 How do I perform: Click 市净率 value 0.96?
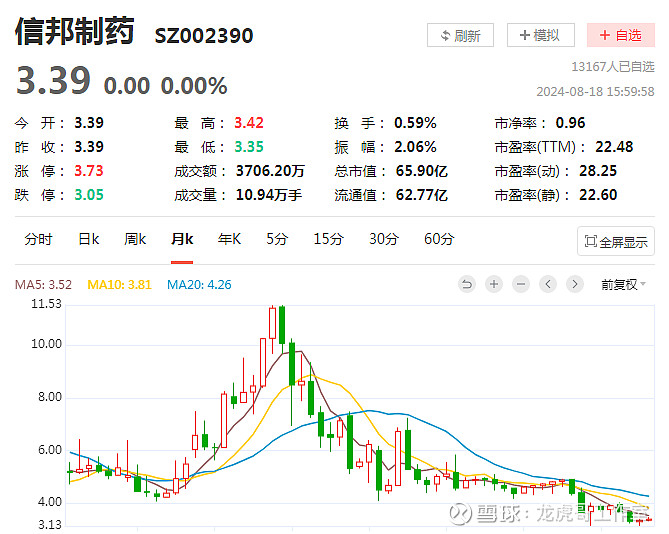(570, 123)
